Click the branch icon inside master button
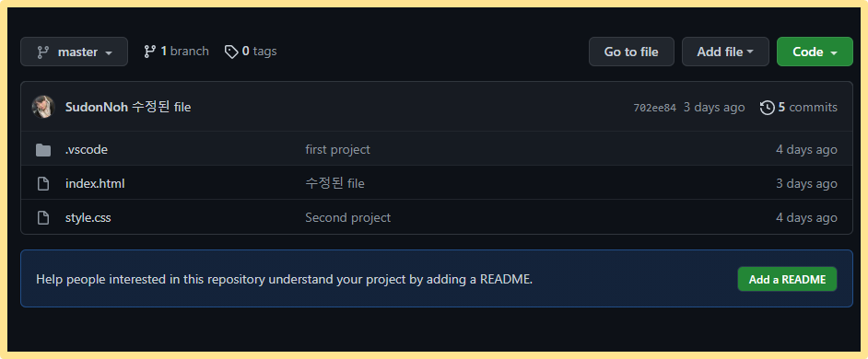868x359 pixels. click(42, 52)
